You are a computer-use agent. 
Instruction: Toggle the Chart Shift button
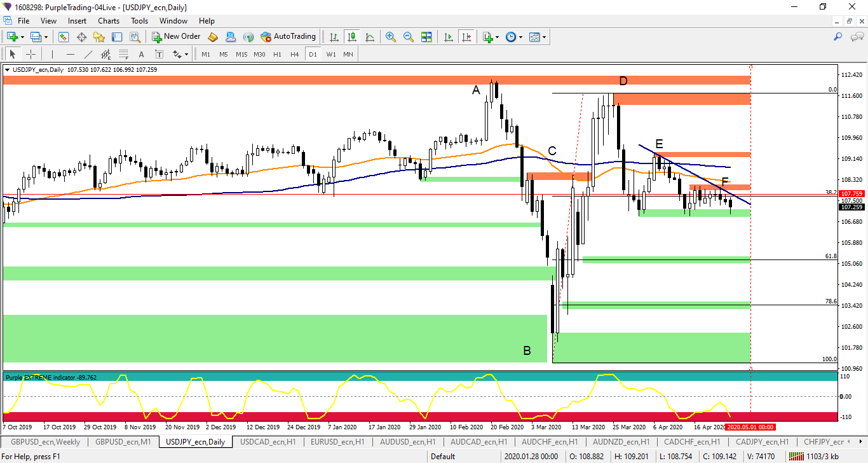point(467,37)
